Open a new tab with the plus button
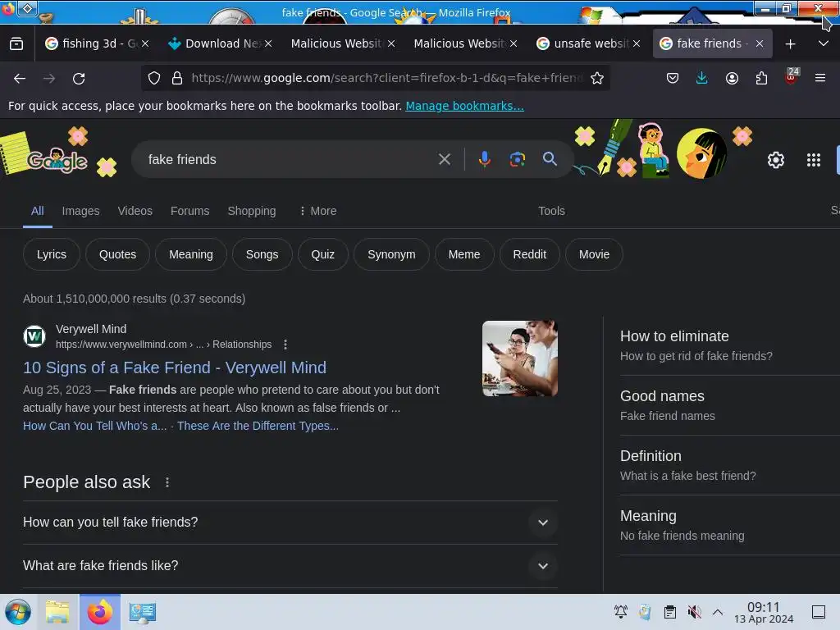The width and height of the screenshot is (840, 630). 790,44
